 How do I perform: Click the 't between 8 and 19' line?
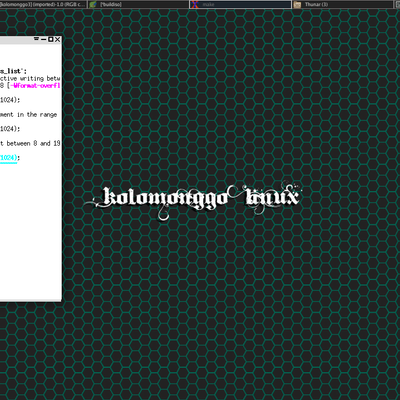pyautogui.click(x=30, y=143)
